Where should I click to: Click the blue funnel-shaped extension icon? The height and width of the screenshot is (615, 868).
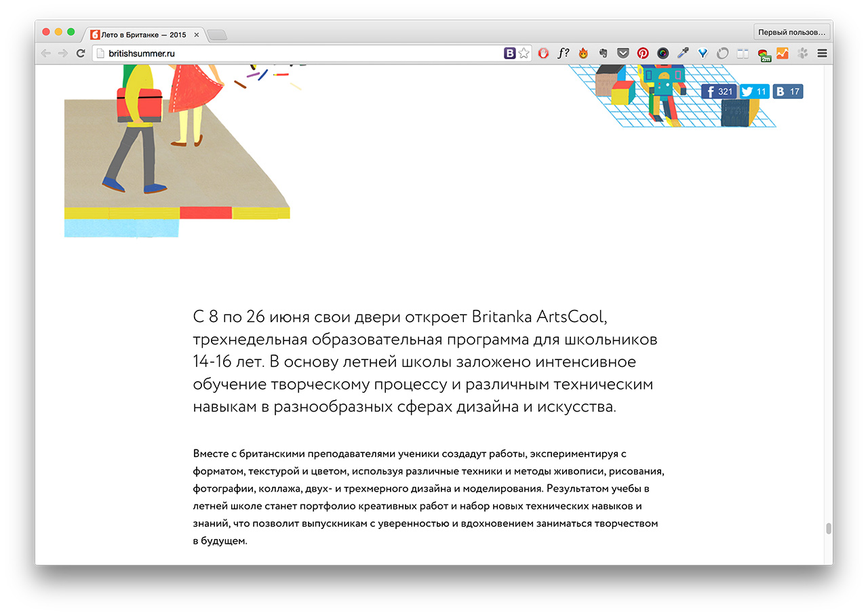[x=703, y=53]
